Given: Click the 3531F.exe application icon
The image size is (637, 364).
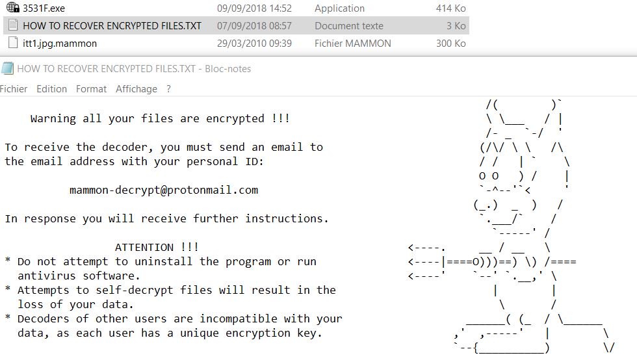Looking at the screenshot, I should point(13,8).
